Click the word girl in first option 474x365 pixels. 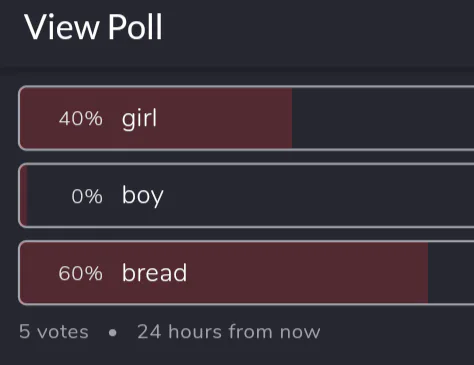point(139,119)
